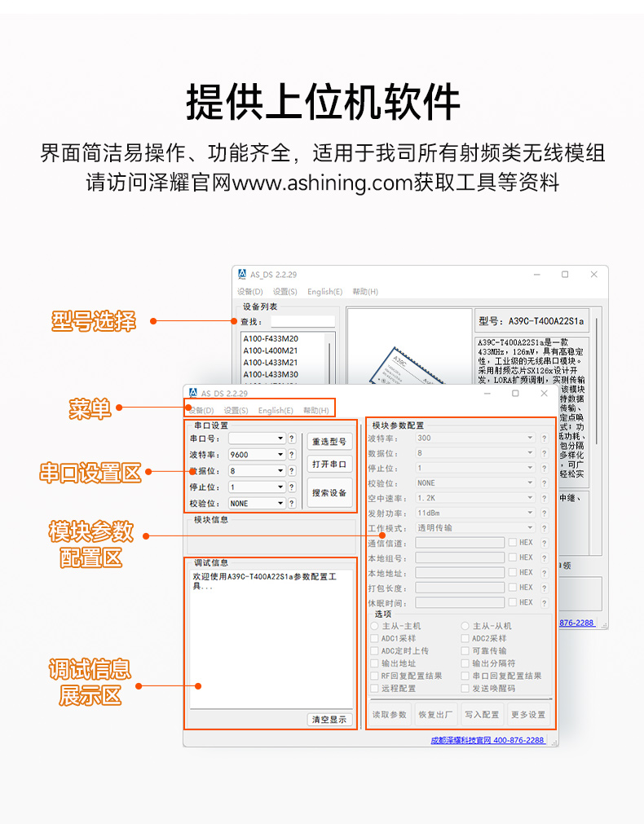This screenshot has width=644, height=824.
Task: Click help icon for 空中速率 1.2K
Action: point(544,498)
